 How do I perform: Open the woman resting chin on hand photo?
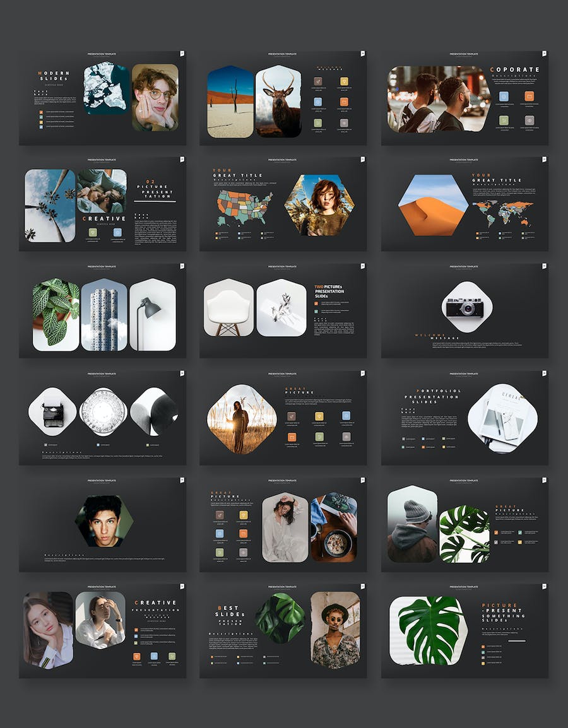click(x=49, y=630)
